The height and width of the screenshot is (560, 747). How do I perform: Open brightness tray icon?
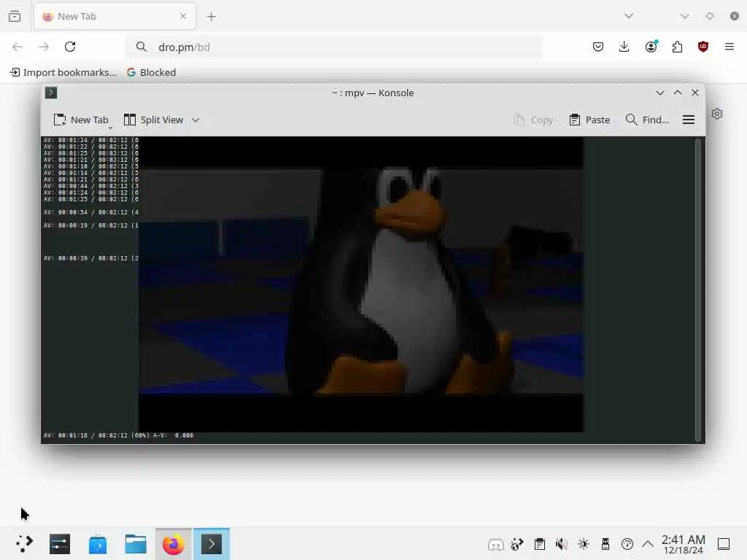[x=583, y=544]
